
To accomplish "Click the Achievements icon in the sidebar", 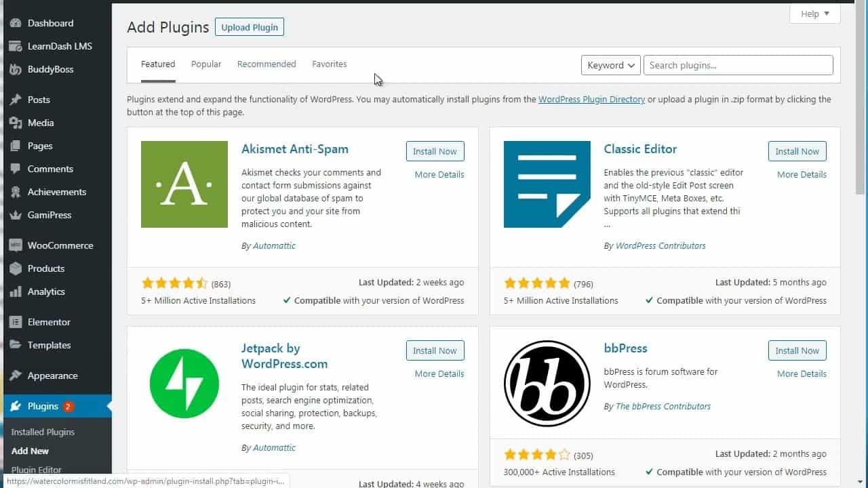I will click(x=16, y=192).
